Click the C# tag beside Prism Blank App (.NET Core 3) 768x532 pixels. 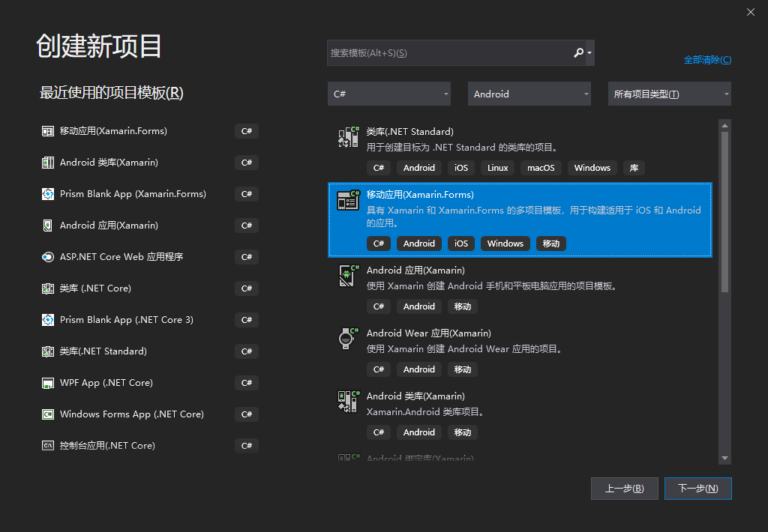pos(246,320)
